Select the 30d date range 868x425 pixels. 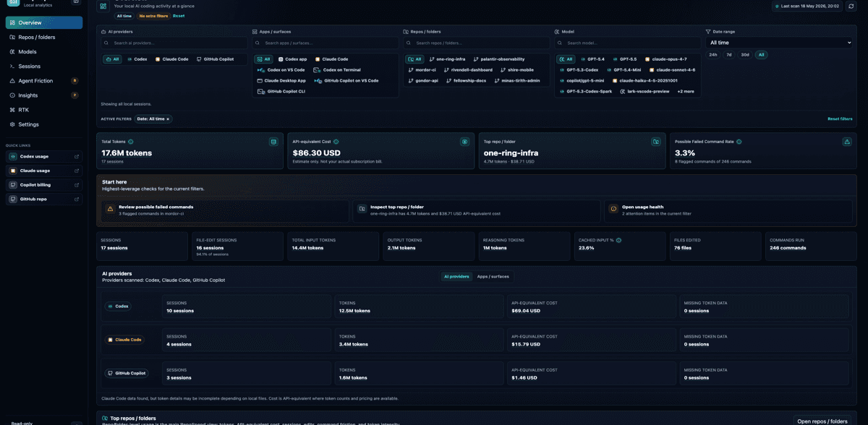(745, 55)
